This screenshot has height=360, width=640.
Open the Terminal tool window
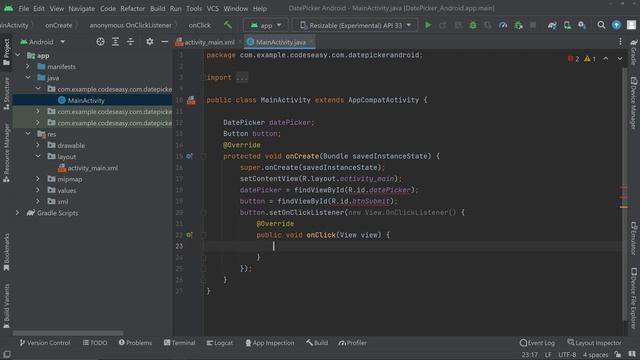(x=180, y=342)
